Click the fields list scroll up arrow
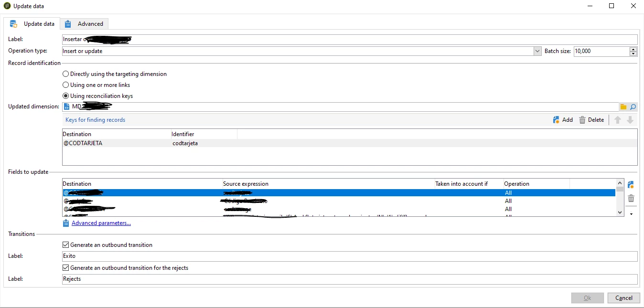Screen dimensions: 644x308 pos(620,183)
